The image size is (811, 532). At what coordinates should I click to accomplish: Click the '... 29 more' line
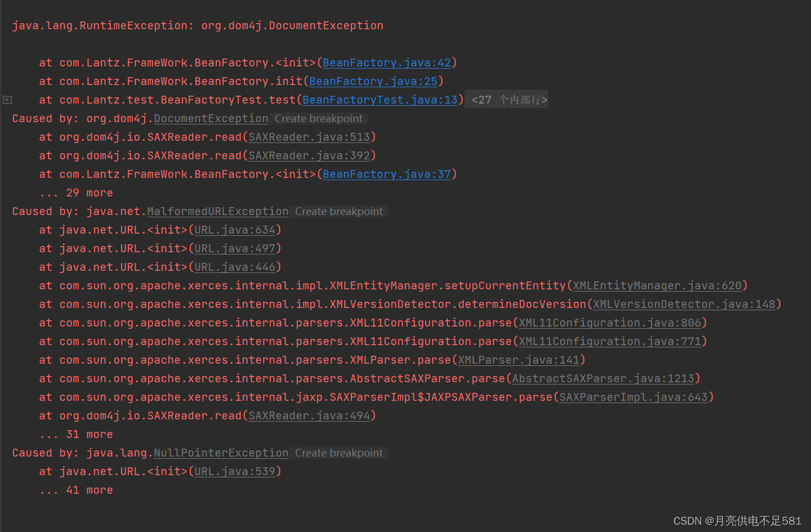[x=76, y=193]
